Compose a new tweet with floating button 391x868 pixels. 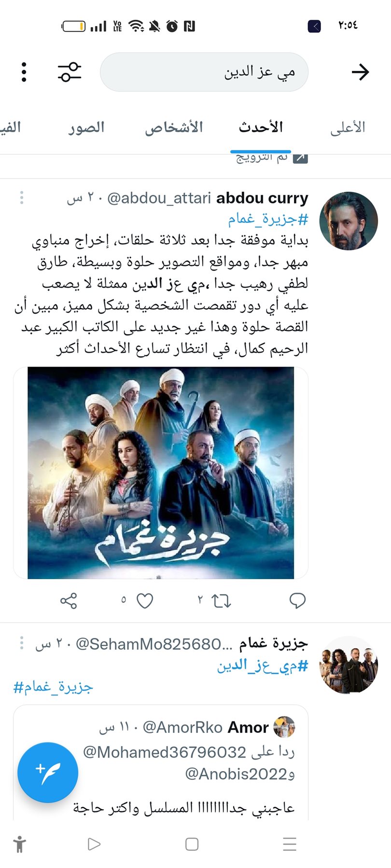[x=48, y=772]
